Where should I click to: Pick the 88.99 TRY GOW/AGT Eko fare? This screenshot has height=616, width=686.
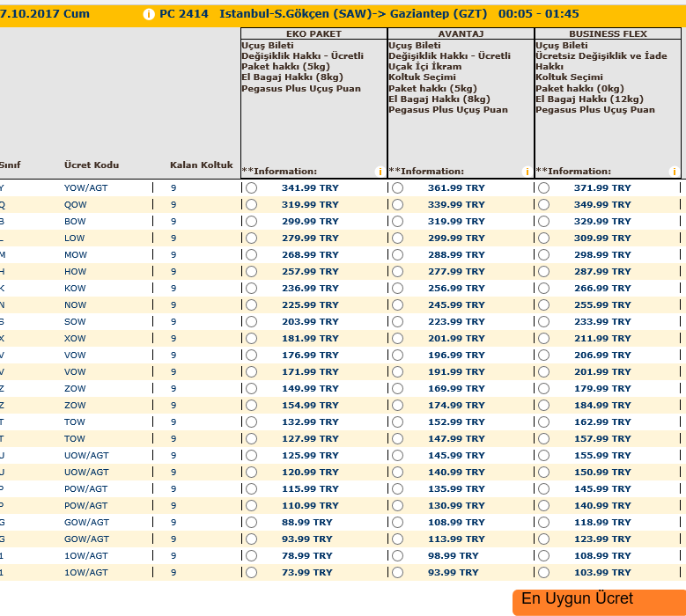click(x=252, y=523)
